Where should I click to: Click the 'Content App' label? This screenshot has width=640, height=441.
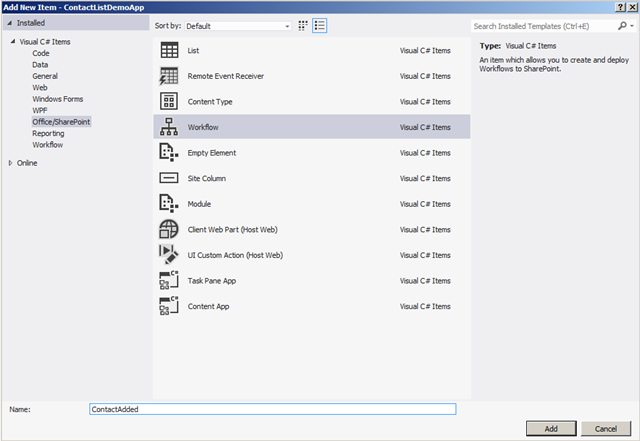point(208,306)
